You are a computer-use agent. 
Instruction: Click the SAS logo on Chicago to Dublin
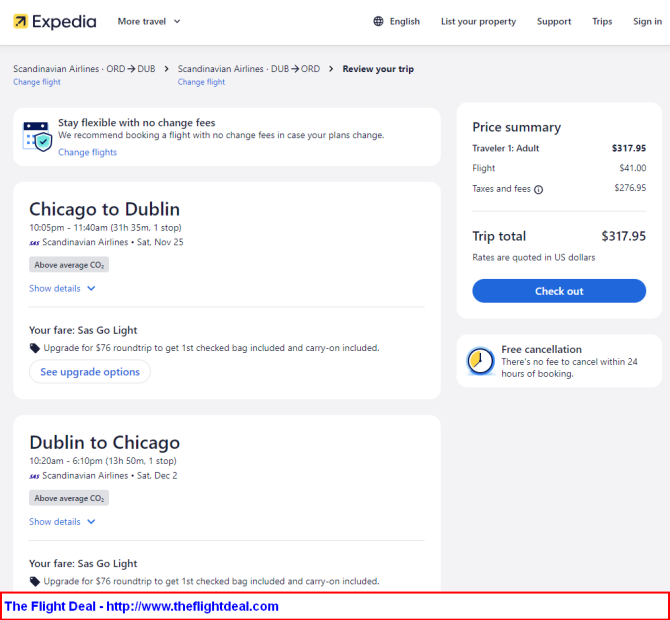(34, 243)
